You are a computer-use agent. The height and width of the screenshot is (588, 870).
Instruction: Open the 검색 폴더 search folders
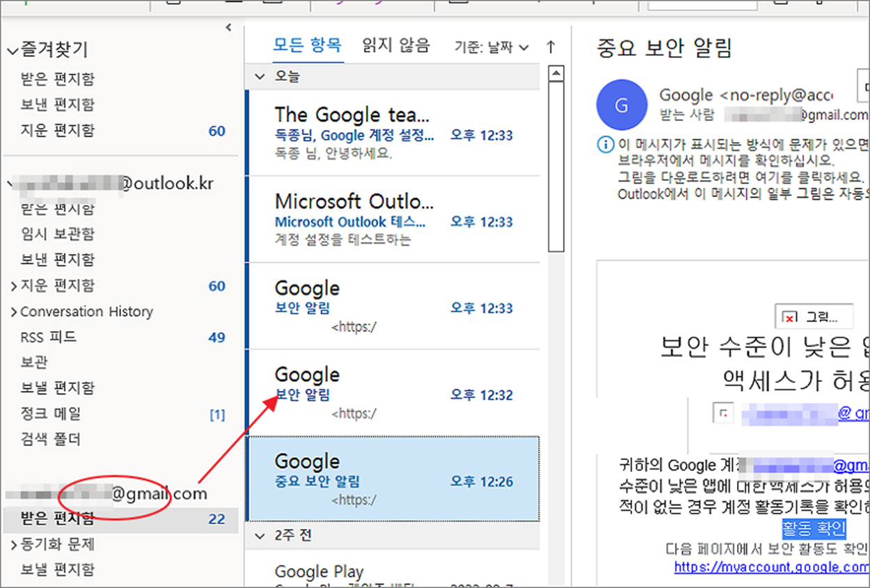click(51, 439)
